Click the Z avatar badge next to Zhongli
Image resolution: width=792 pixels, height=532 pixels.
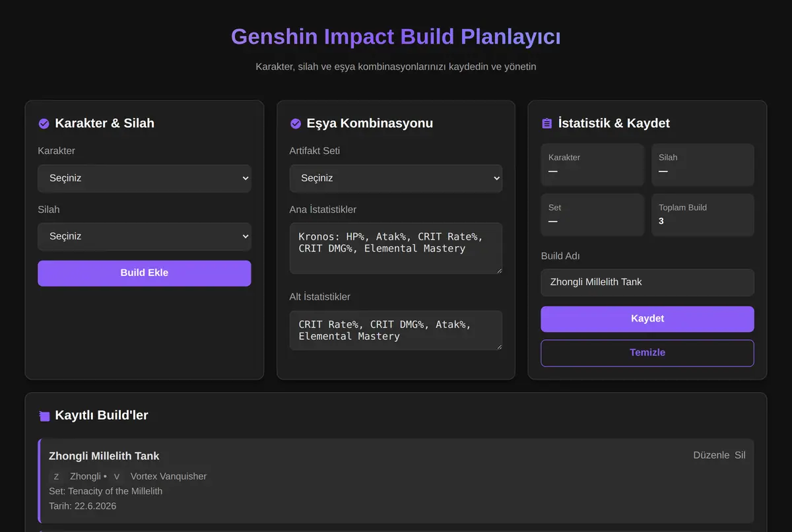[56, 477]
